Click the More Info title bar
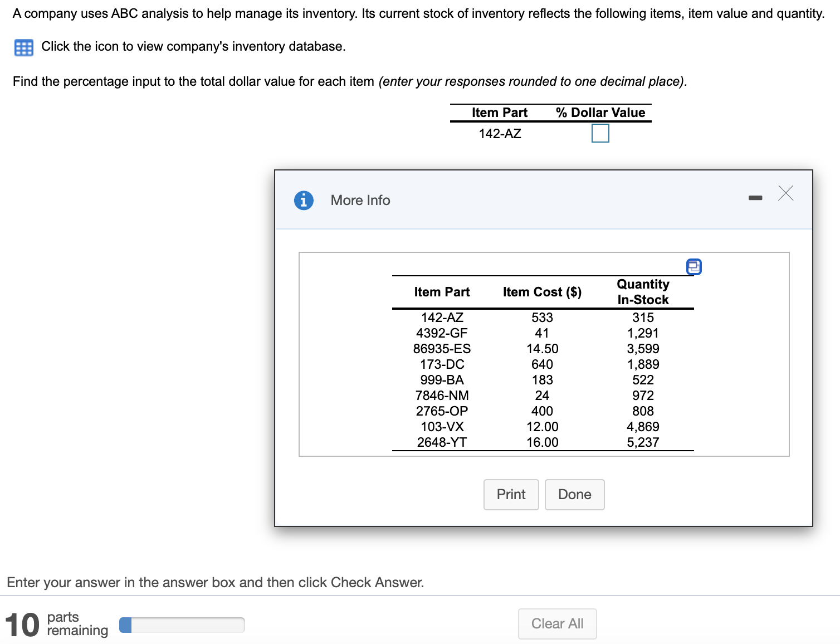 [360, 200]
